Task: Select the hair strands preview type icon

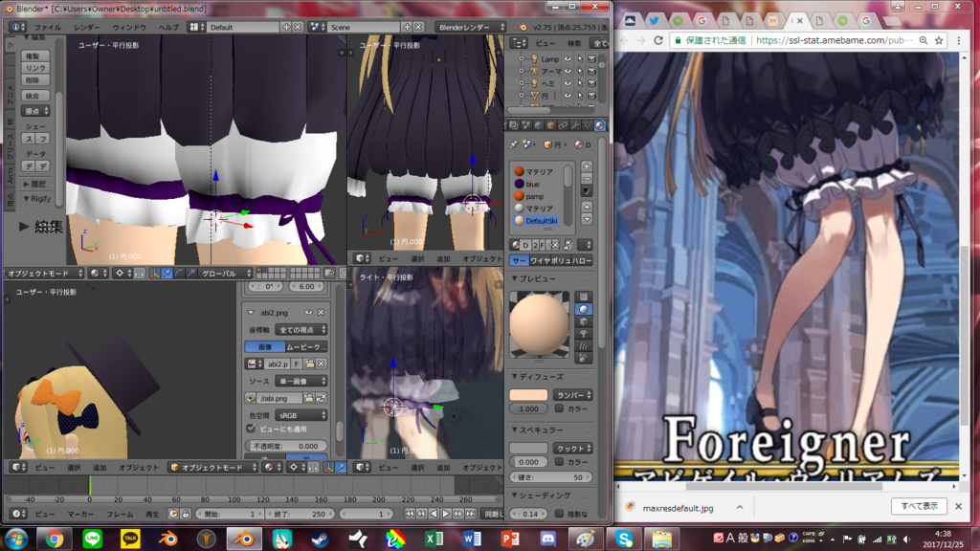Action: tap(583, 345)
